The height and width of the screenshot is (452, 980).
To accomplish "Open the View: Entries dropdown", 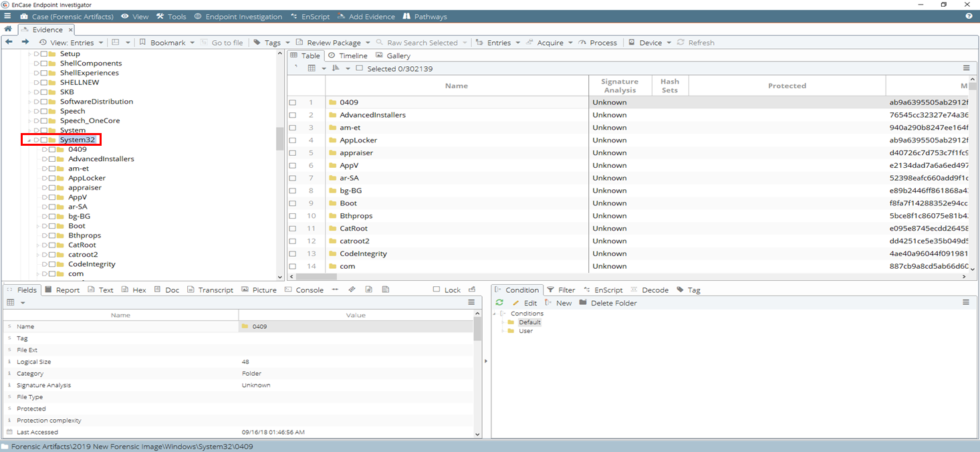I will click(x=72, y=42).
